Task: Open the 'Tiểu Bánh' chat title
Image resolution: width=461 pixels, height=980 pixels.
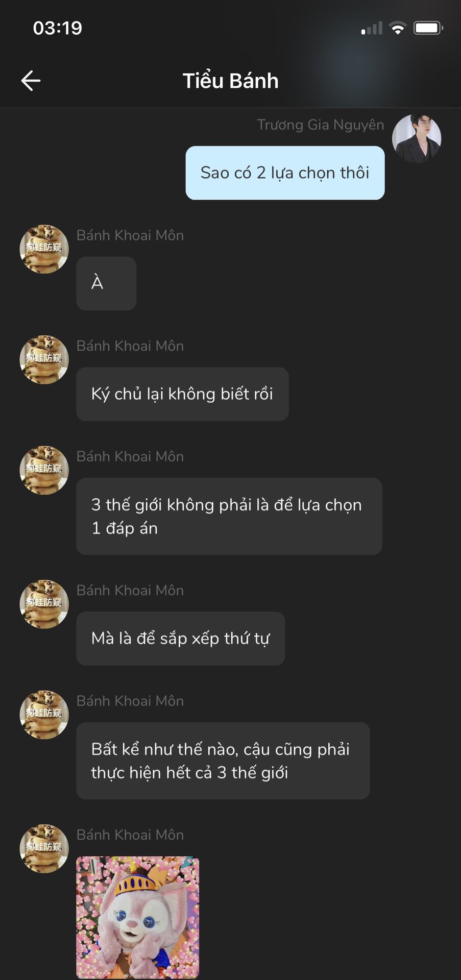Action: click(x=231, y=81)
